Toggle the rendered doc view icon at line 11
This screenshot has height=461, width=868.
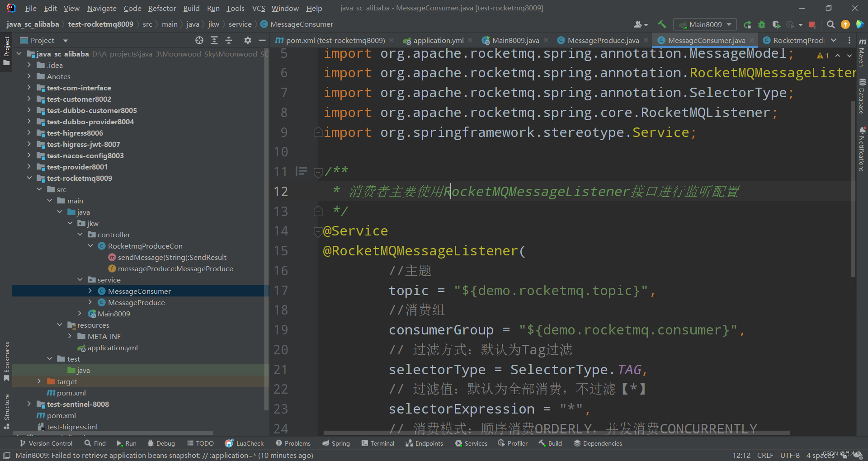pos(301,171)
